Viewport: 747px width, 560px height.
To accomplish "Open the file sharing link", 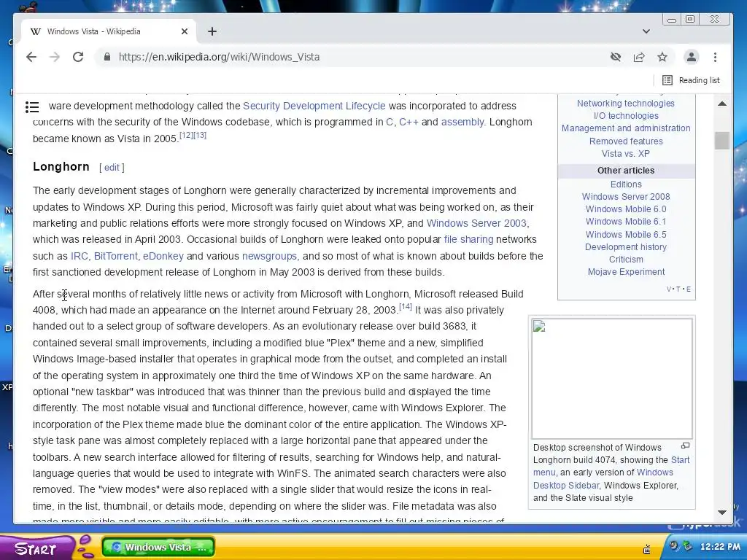I will coord(469,239).
